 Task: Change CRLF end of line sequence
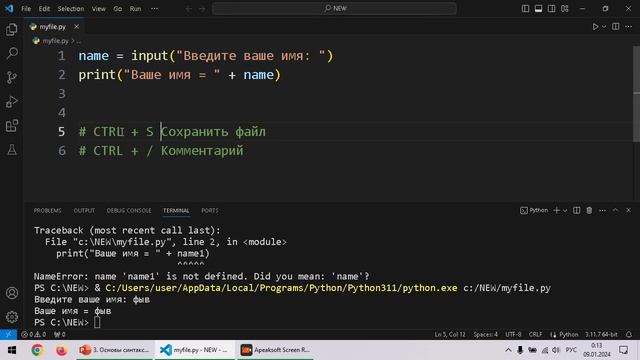(x=536, y=334)
